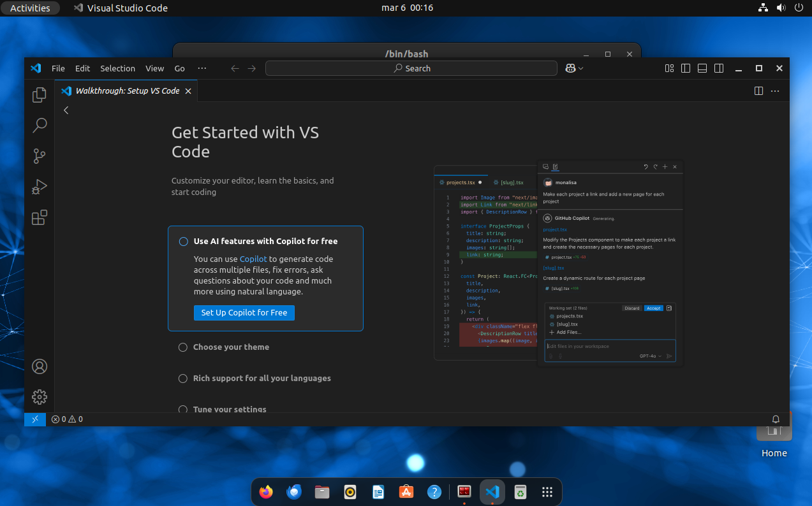Toggle the bottom Panel layout icon

(702, 68)
